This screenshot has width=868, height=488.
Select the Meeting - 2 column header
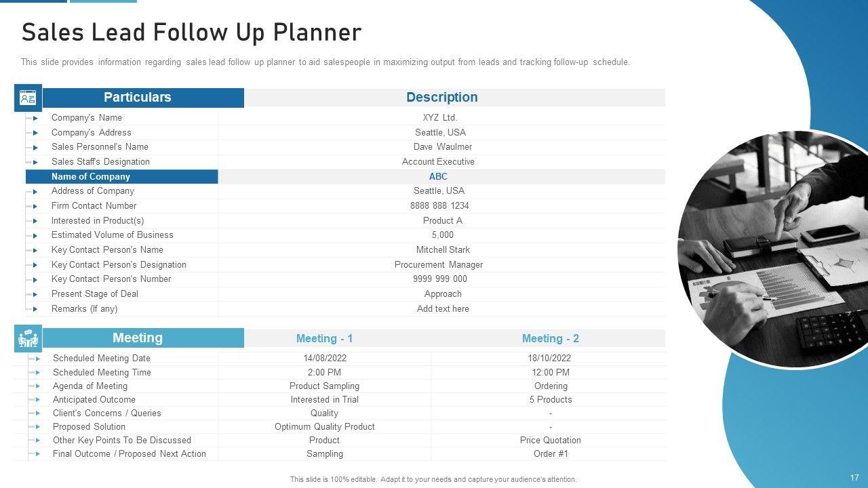point(550,338)
